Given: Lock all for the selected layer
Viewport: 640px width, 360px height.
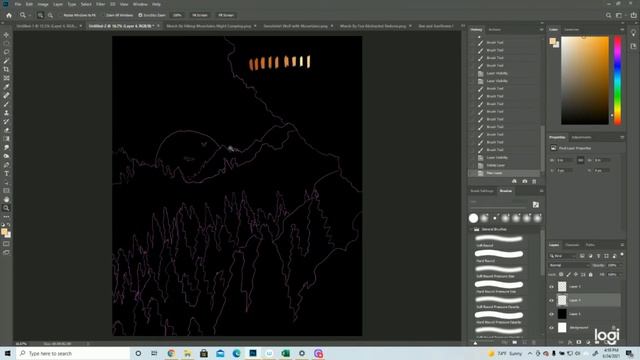Looking at the screenshot, I should point(591,275).
